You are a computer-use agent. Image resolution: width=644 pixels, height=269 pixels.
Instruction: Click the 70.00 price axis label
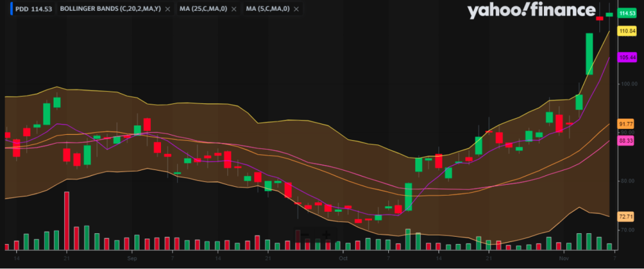tap(627, 230)
